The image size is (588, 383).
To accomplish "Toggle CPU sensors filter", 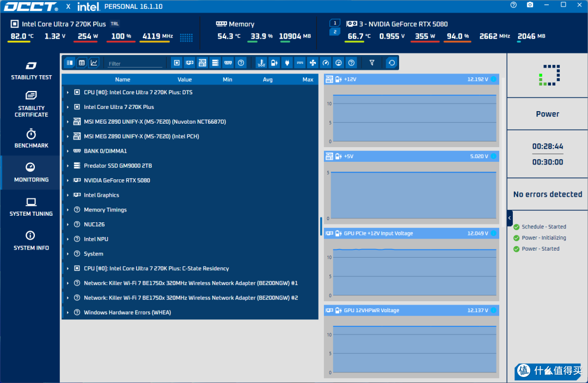I will tap(176, 63).
